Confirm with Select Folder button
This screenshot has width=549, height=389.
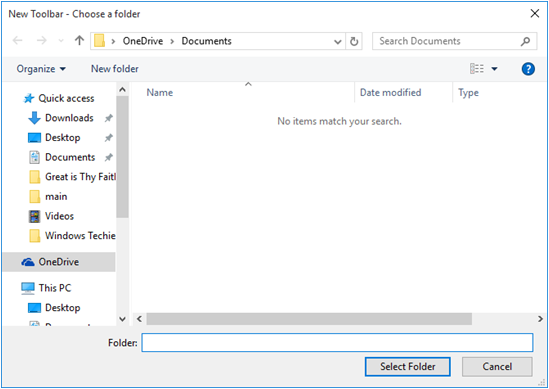408,367
